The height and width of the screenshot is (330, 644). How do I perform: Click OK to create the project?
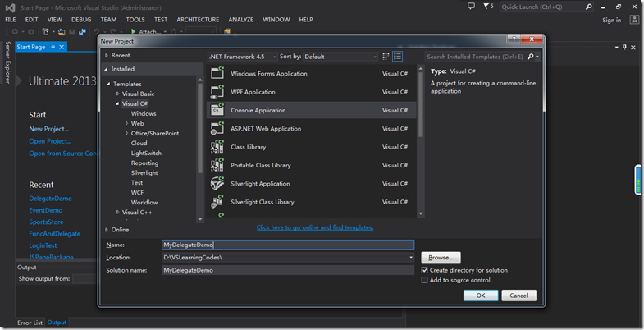[481, 295]
